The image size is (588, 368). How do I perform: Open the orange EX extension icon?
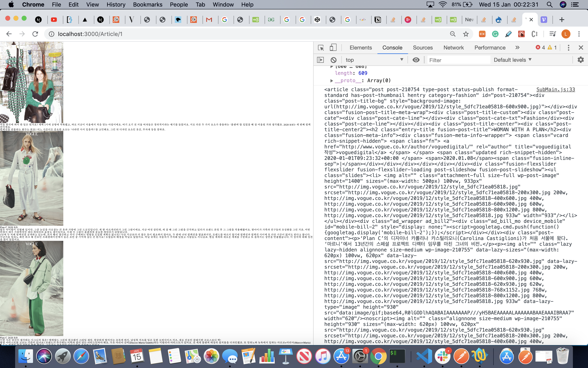pos(482,34)
